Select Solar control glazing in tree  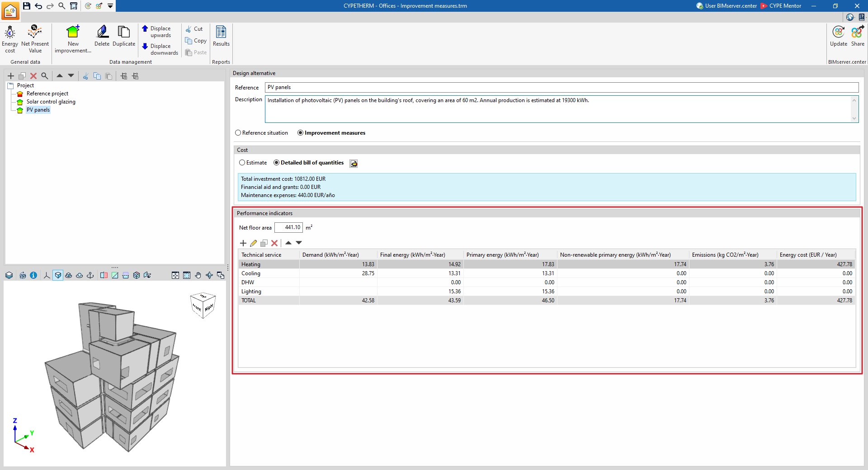tap(51, 102)
